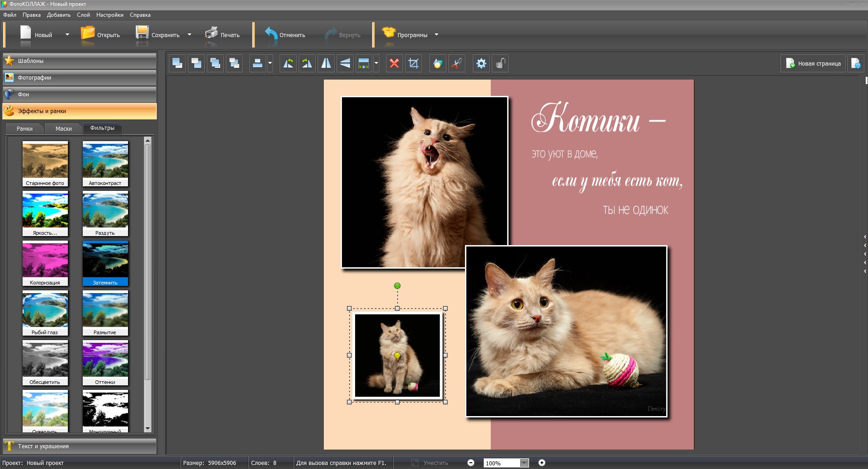Click the scissors cutout icon
The height and width of the screenshot is (469, 868).
(456, 63)
